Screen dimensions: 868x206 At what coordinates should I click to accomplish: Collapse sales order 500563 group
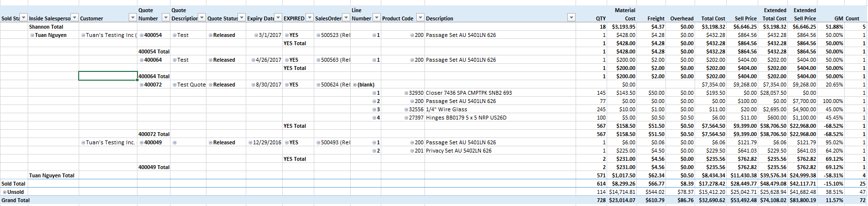pyautogui.click(x=318, y=60)
